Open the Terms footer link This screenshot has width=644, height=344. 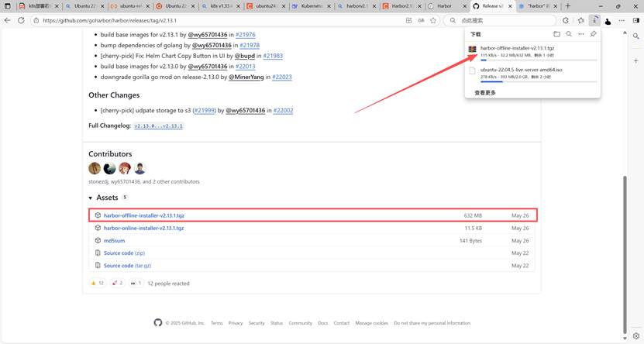[216, 323]
